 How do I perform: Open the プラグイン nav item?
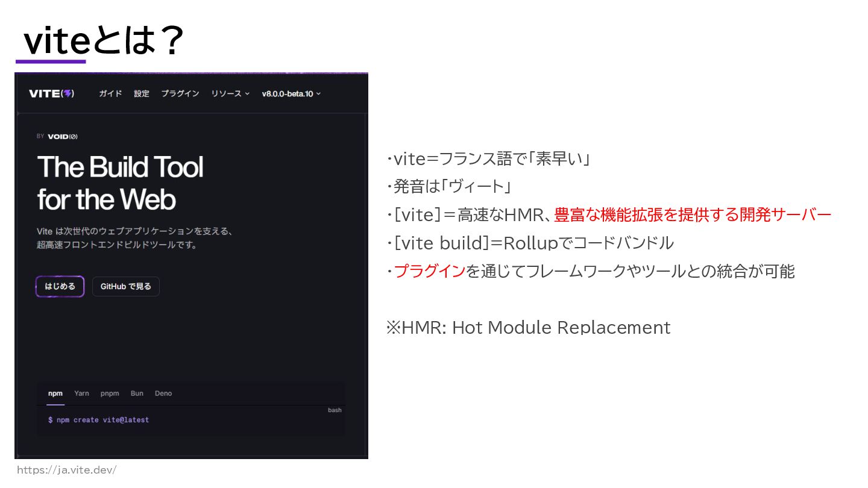[x=180, y=93]
